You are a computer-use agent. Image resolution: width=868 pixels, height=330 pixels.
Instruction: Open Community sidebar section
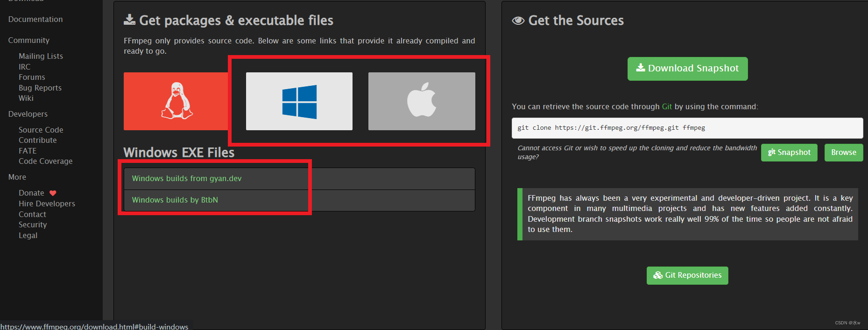28,40
